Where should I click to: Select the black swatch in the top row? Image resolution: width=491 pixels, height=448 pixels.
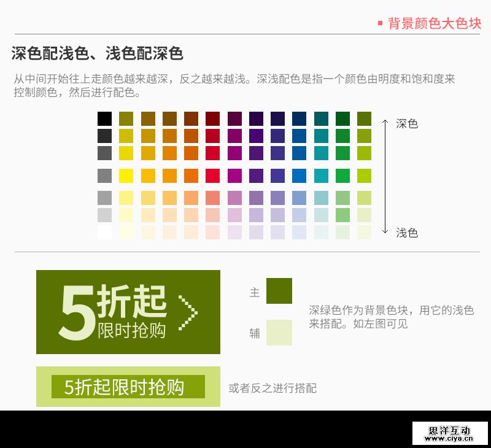(105, 118)
